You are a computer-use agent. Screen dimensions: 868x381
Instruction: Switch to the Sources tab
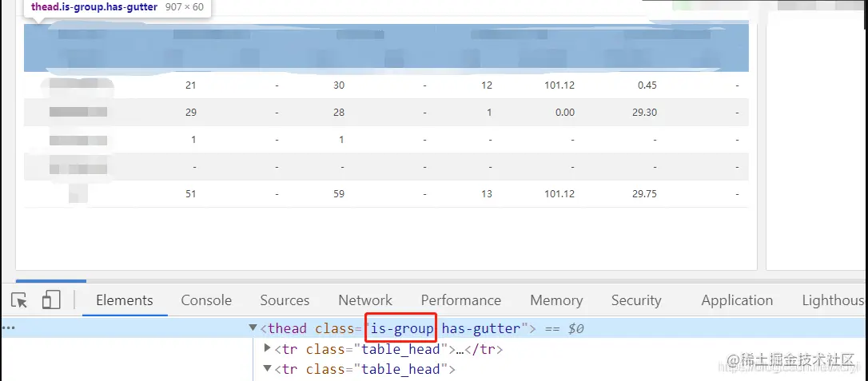pos(285,300)
